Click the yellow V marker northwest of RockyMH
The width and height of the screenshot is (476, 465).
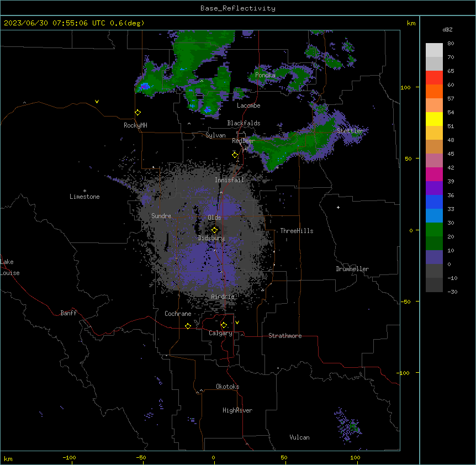(97, 102)
